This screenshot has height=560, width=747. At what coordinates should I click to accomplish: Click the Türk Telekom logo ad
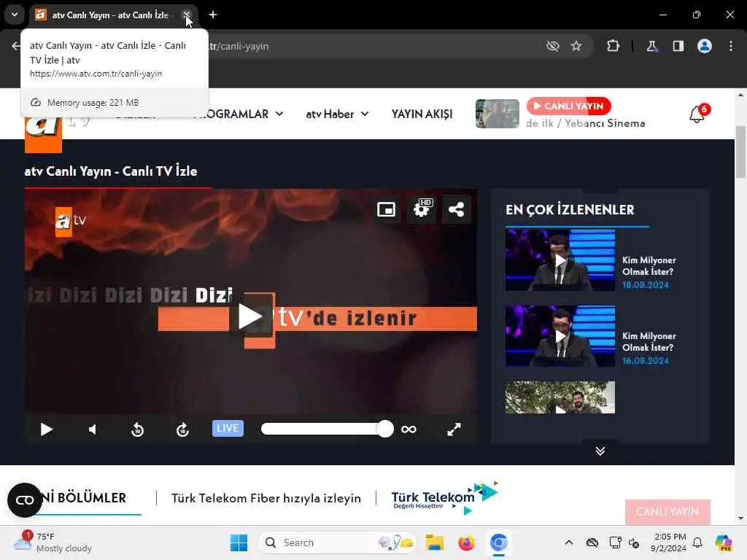[x=444, y=498]
